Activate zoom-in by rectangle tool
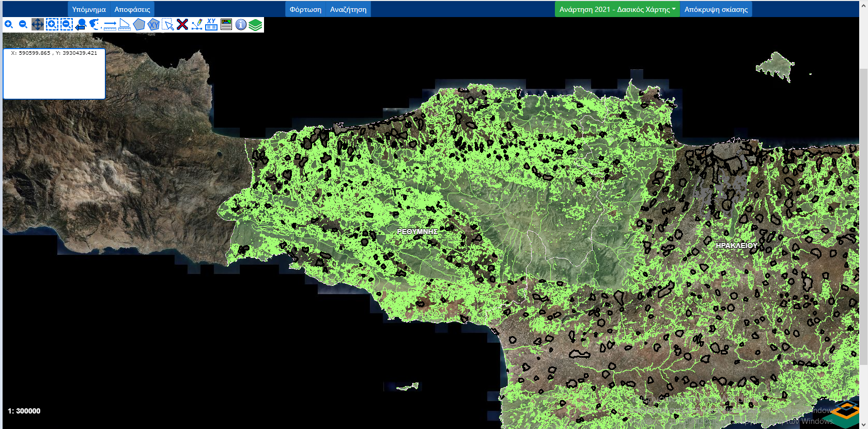This screenshot has height=429, width=868. tap(52, 24)
